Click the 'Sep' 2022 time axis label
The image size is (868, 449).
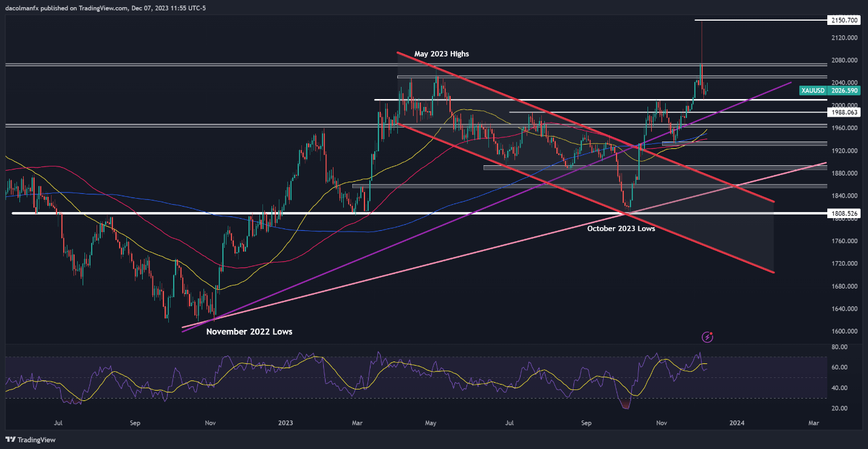(x=135, y=422)
